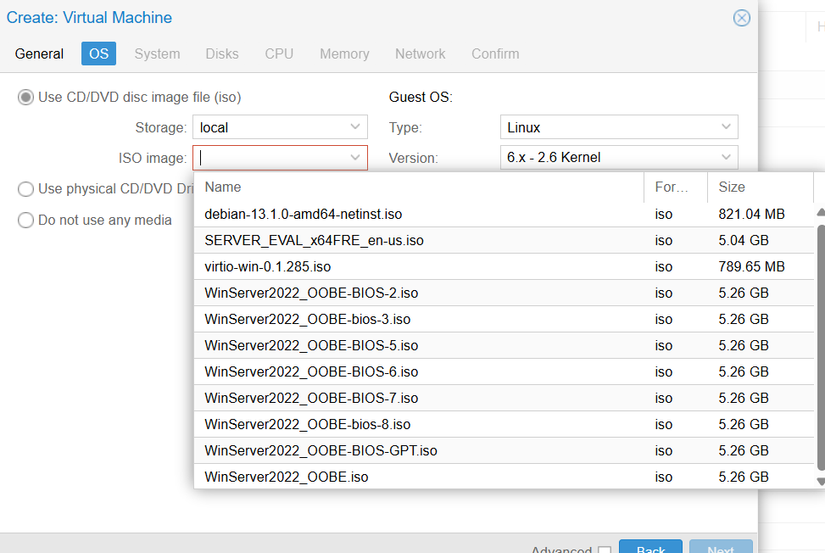Select WinServer2022_OOBE-BIOS-GPT.iso
825x553 pixels.
321,451
